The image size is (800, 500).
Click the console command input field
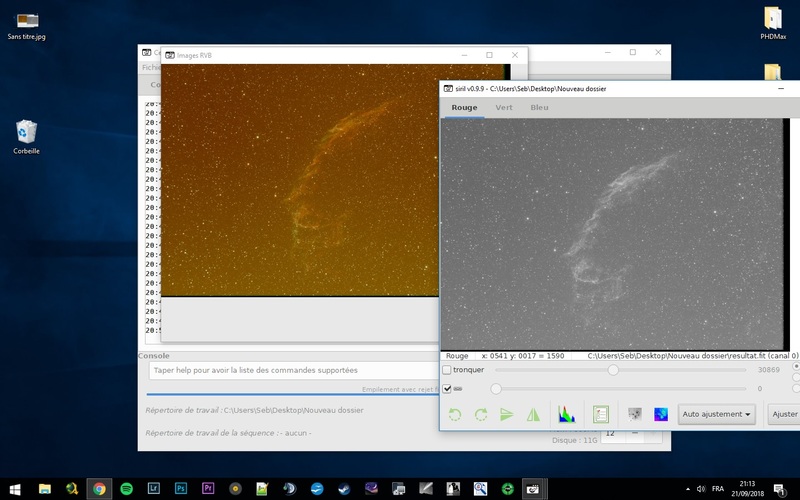coord(294,370)
